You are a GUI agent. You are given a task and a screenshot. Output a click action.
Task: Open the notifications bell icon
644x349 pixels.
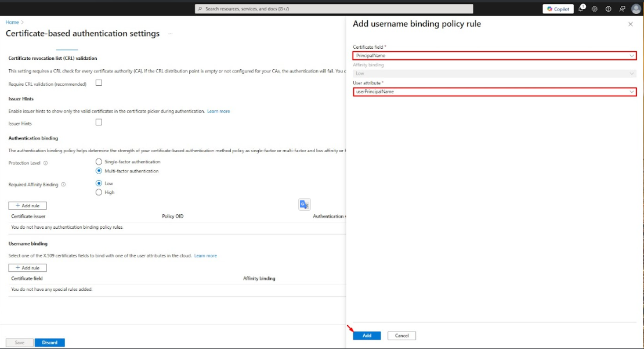581,9
